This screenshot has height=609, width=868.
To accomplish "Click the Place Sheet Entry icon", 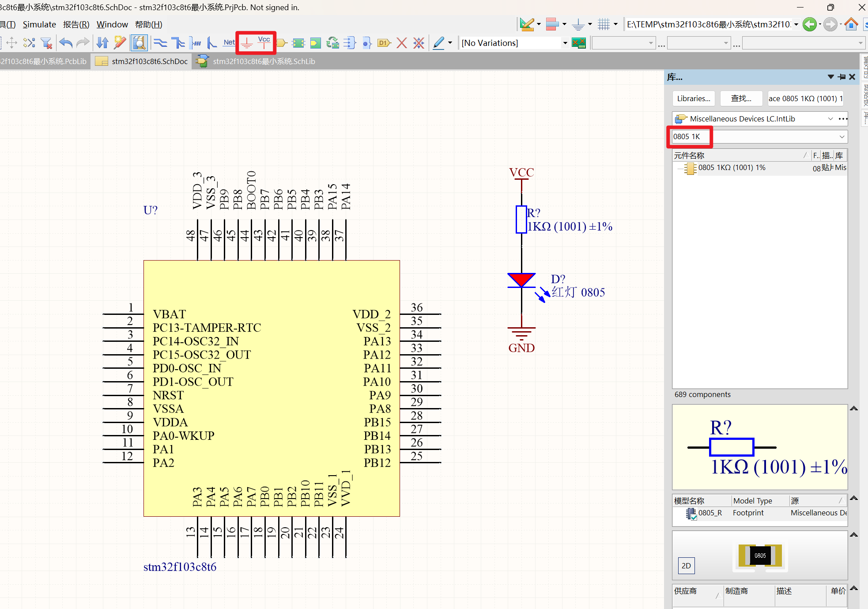I will click(315, 43).
